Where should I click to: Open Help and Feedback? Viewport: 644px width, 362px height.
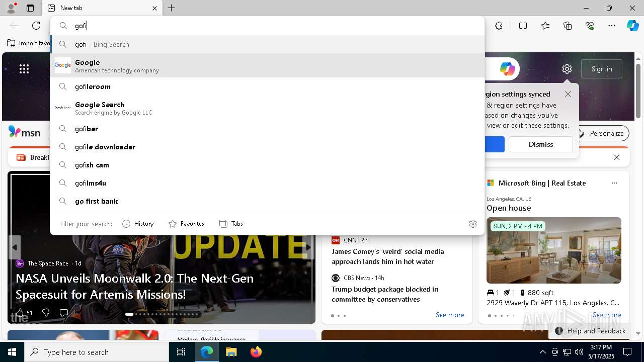pyautogui.click(x=591, y=331)
